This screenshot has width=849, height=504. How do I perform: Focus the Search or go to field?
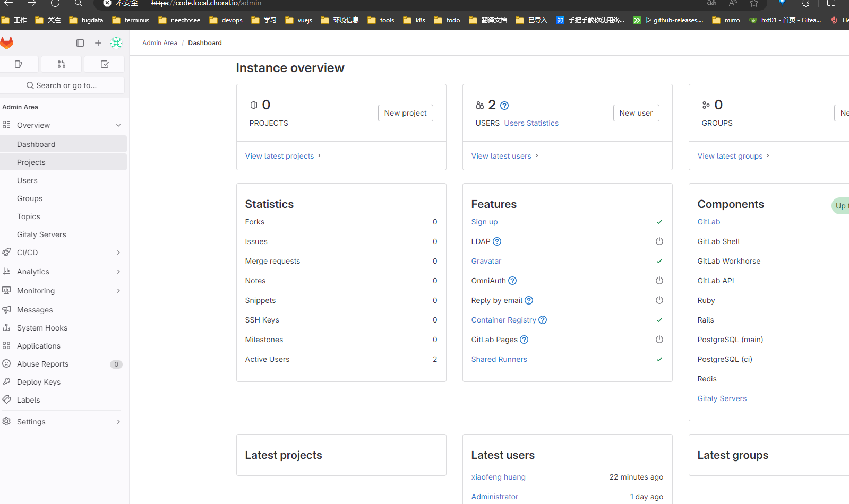coord(62,85)
